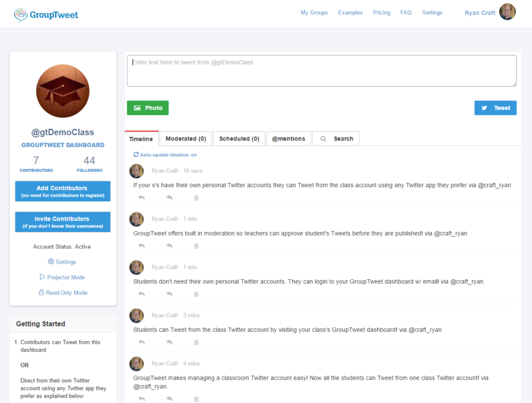
Task: Delete the 10 secs tweet
Action: (196, 198)
